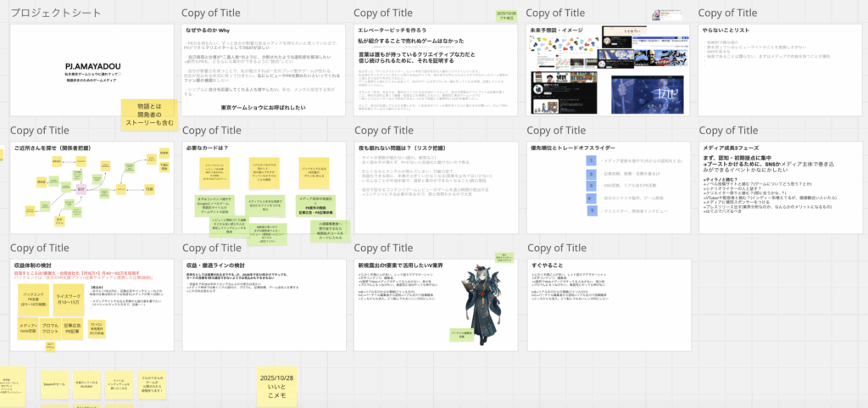The image size is (868, 408).
Task: Click the blue number 1 priority box
Action: pos(591,159)
